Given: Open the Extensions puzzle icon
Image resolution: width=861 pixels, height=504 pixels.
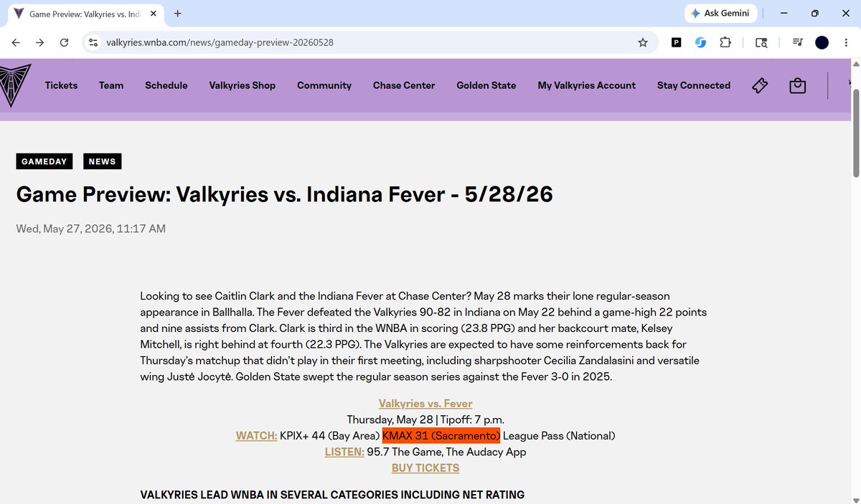Looking at the screenshot, I should [x=725, y=43].
